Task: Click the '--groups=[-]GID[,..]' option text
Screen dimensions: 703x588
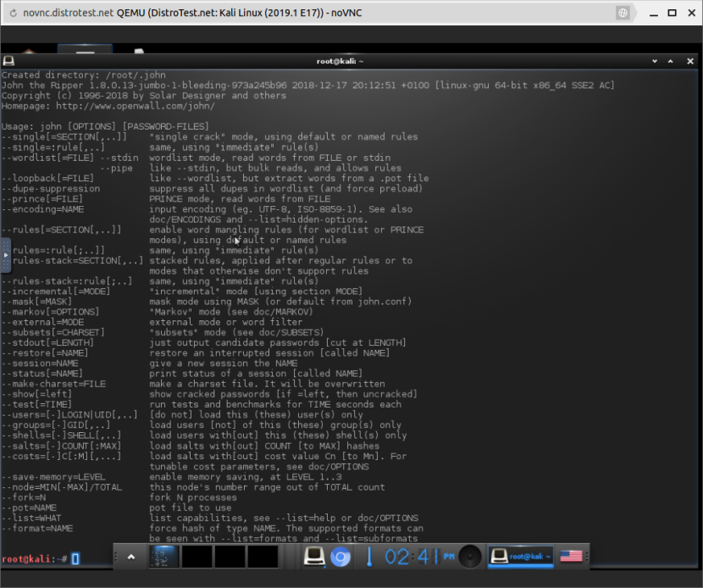Action: pos(56,424)
